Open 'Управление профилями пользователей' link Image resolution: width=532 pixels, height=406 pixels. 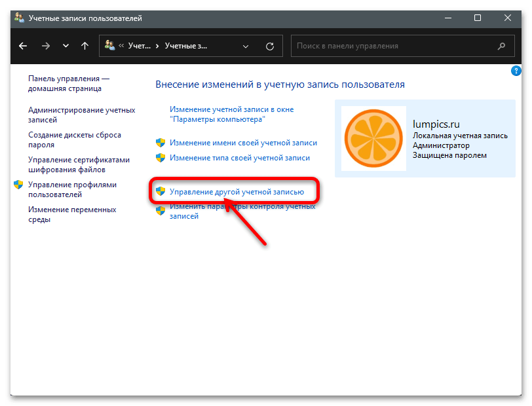tap(72, 189)
